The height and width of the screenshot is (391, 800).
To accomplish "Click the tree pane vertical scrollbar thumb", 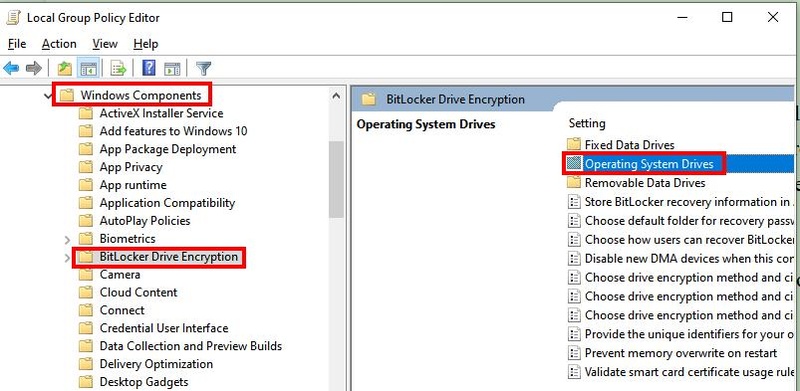I will (x=336, y=180).
